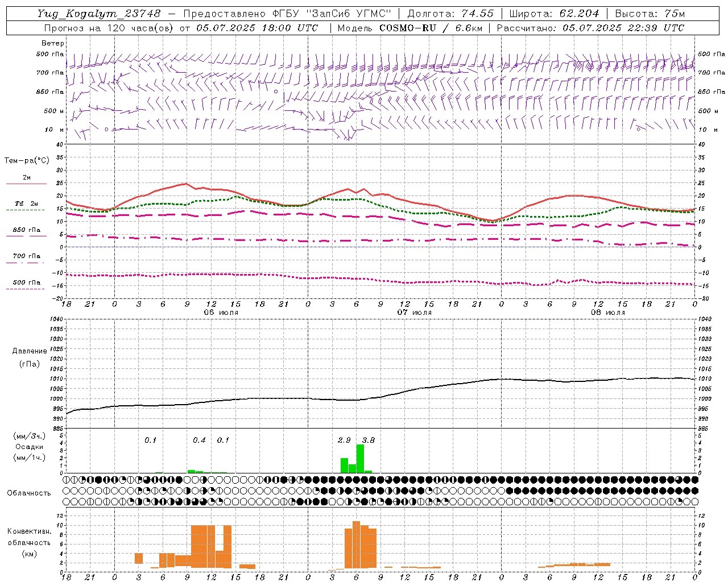Click the 3.8 precipitation amount
728x582 pixels.
[x=369, y=440]
